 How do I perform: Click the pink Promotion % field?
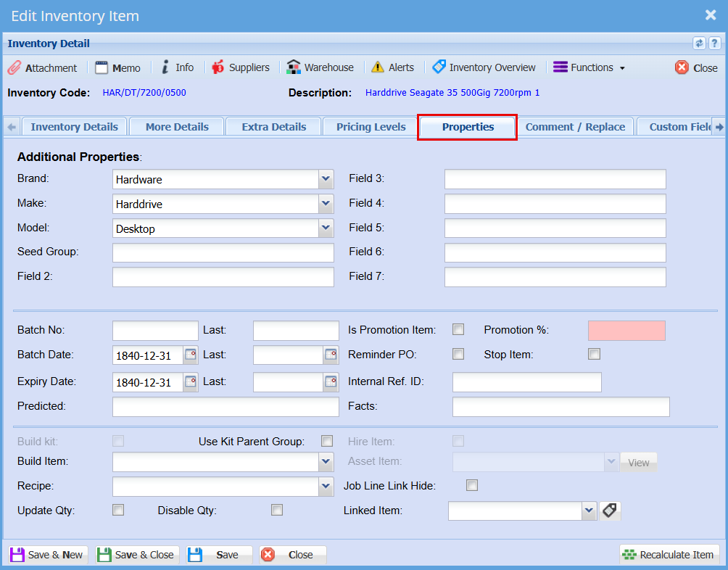[x=626, y=331]
